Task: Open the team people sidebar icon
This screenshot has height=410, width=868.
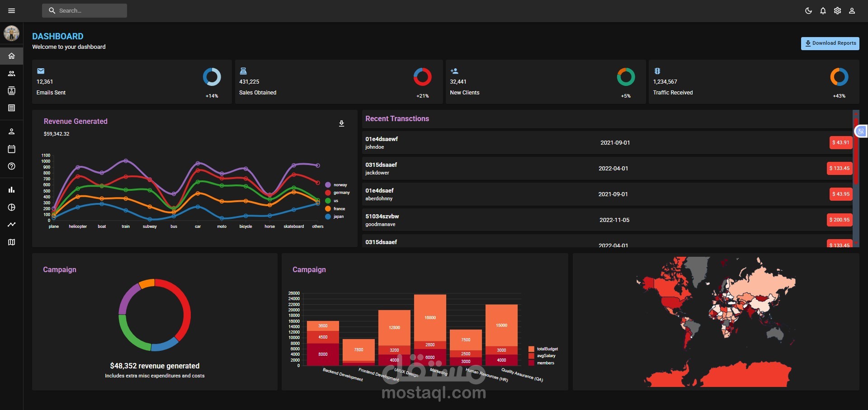Action: coord(12,73)
